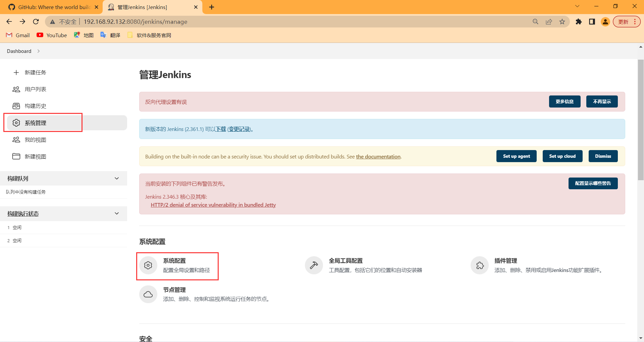The height and width of the screenshot is (342, 644).
Task: Click the Set up cloud button
Action: (562, 156)
